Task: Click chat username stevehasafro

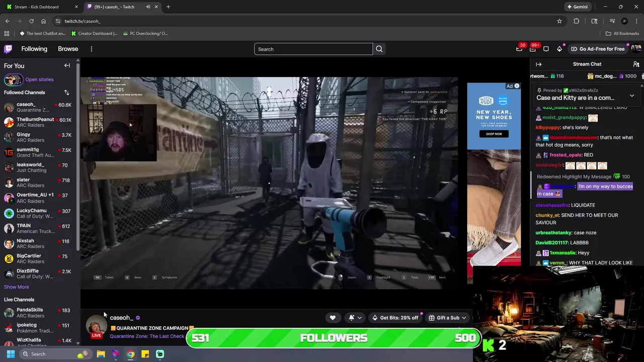Action: pyautogui.click(x=552, y=205)
